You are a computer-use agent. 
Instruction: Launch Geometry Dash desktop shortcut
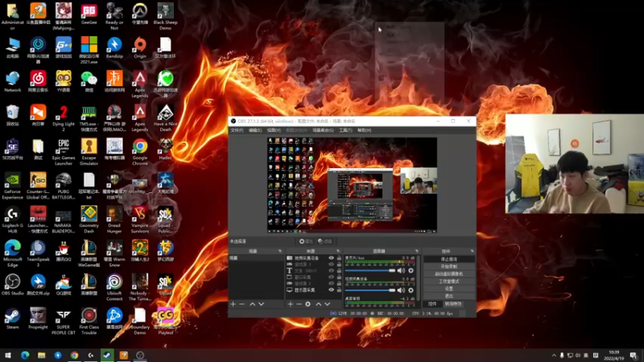click(x=89, y=220)
